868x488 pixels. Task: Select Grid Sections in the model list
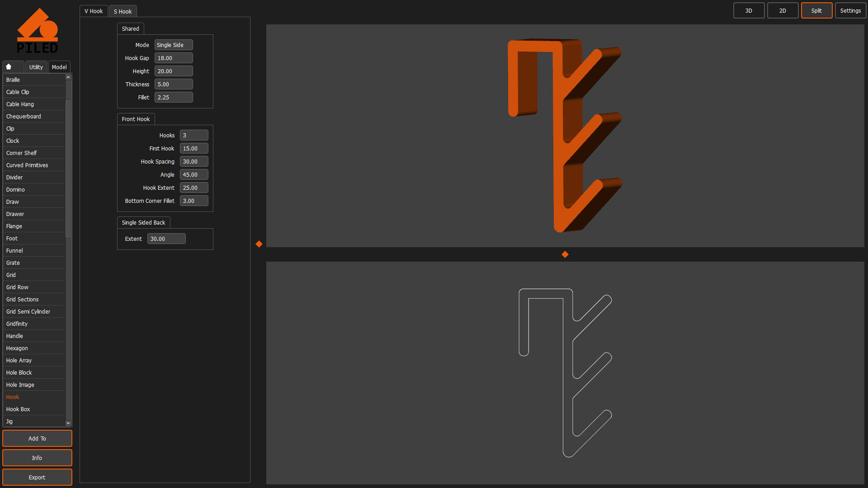34,300
